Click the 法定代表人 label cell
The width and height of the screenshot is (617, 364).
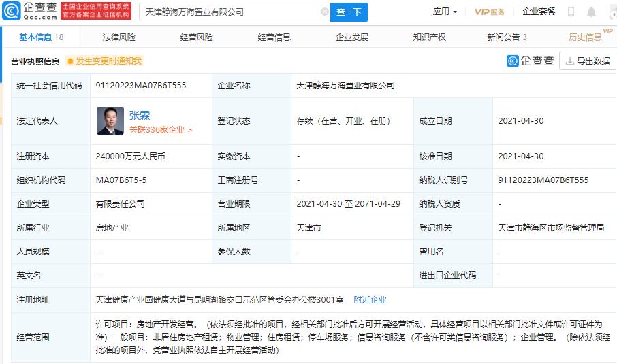coord(51,120)
